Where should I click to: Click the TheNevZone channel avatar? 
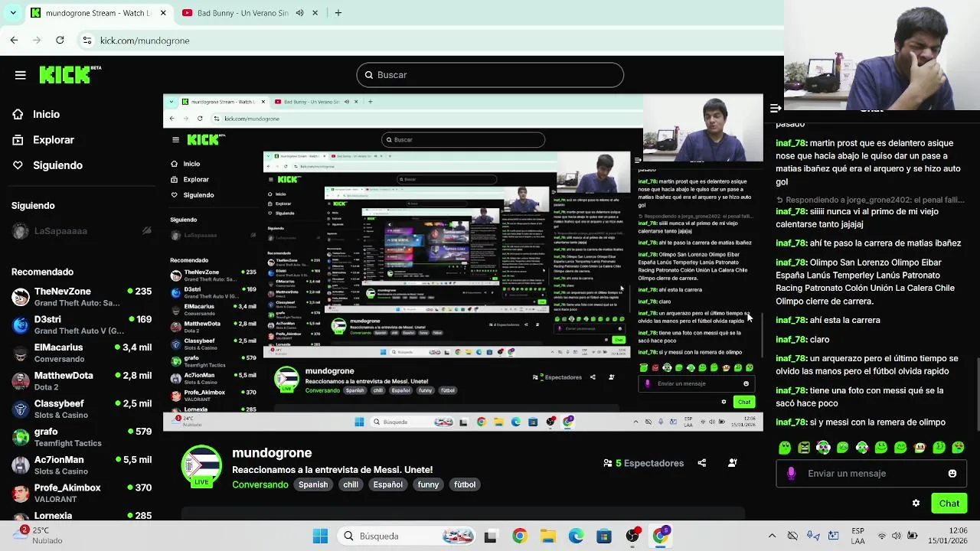(x=21, y=297)
